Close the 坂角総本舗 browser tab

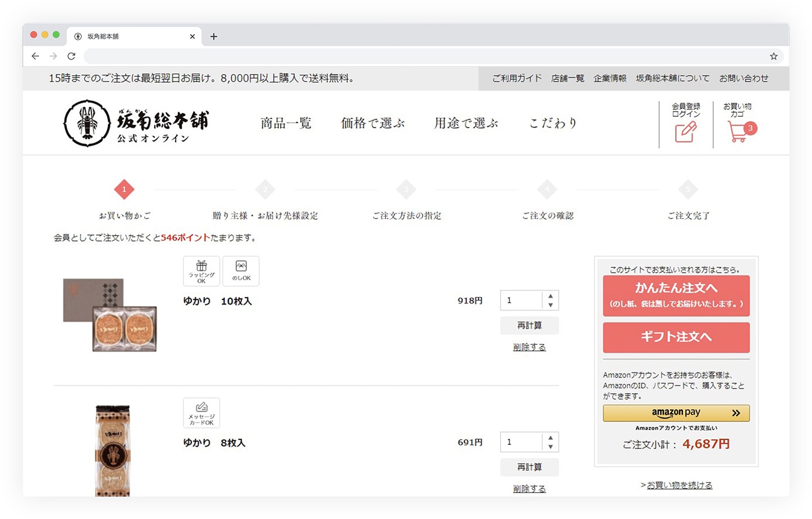192,37
